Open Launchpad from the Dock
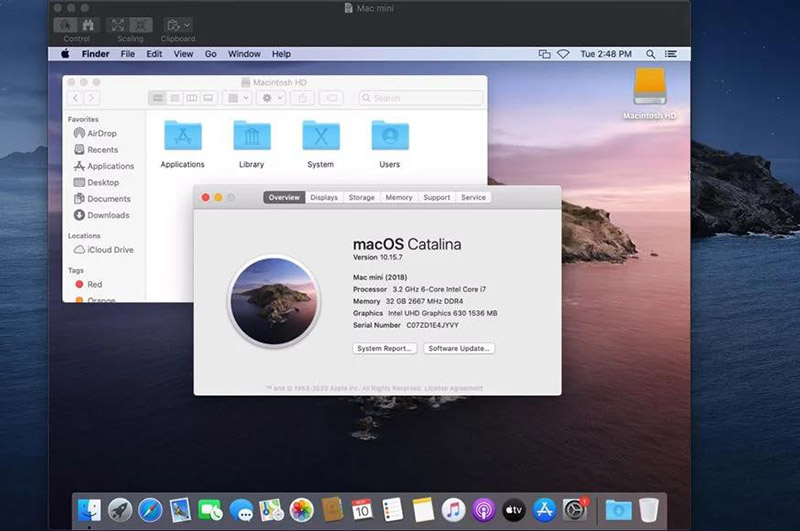Viewport: 800px width, 531px height. tap(120, 510)
